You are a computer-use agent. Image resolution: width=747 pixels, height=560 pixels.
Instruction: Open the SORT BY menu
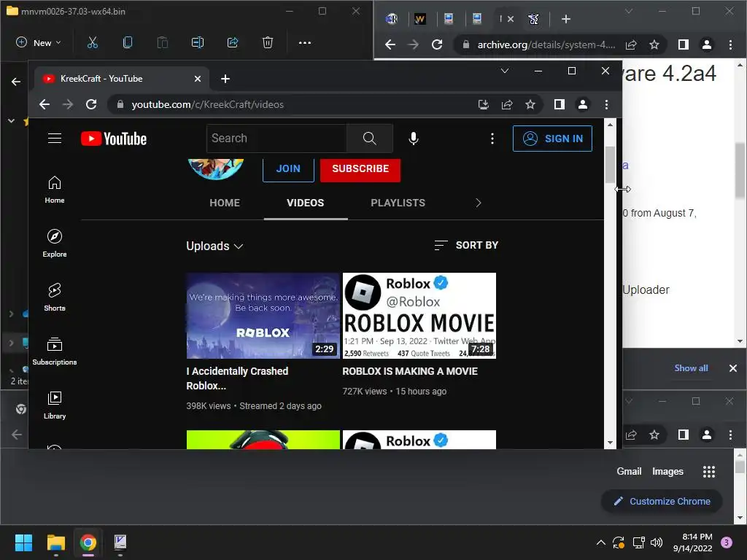pos(466,245)
